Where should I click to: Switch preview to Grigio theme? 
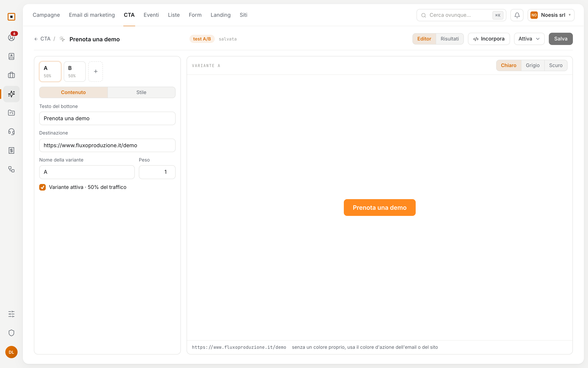533,65
